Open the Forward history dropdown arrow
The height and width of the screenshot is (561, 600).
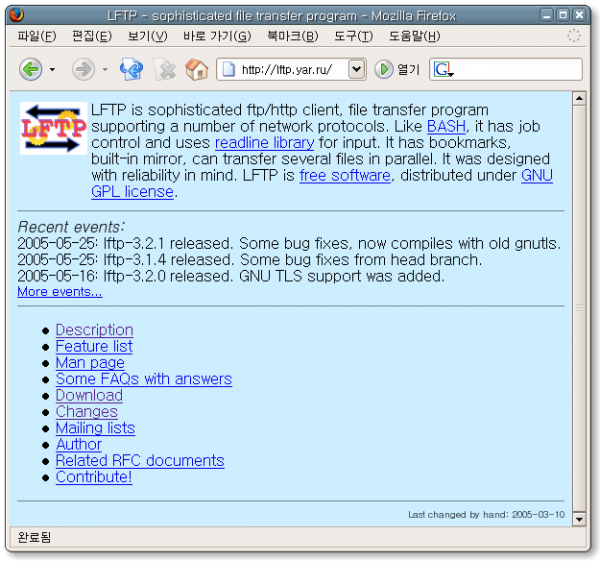pos(105,70)
